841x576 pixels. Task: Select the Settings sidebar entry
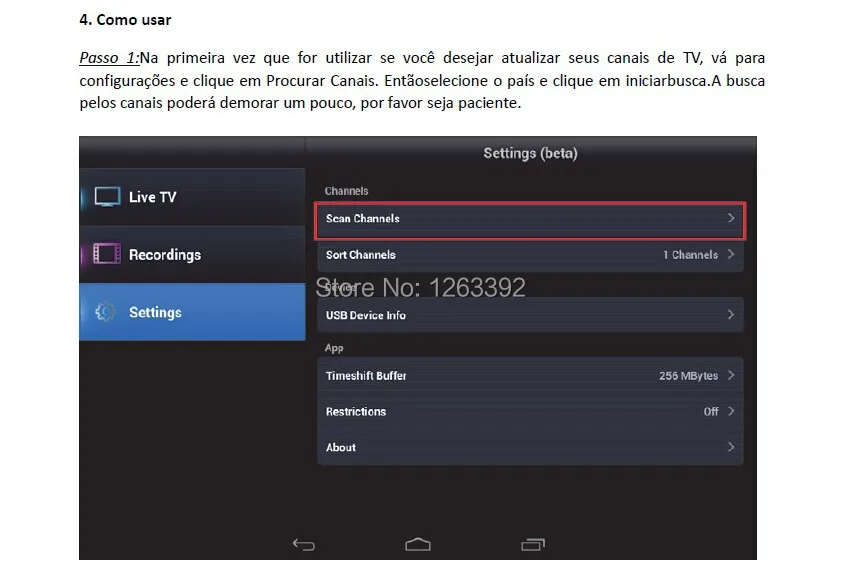193,312
